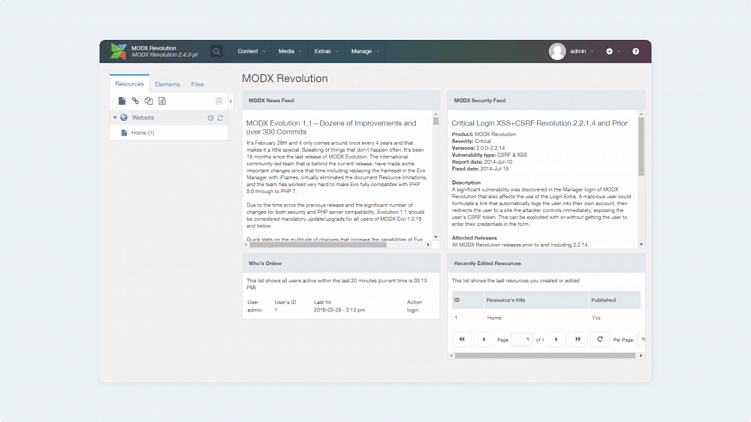The height and width of the screenshot is (422, 751).
Task: Collapse the Website tree node
Action: coord(115,117)
